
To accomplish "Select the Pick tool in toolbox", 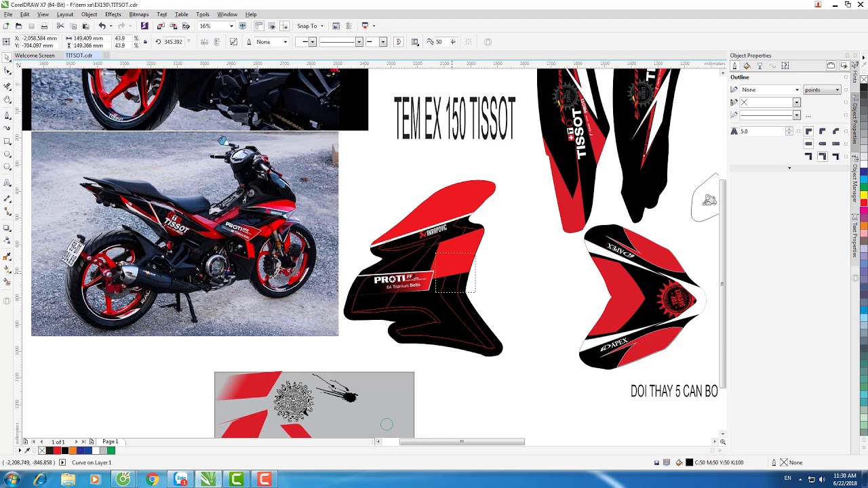I will pos(7,57).
